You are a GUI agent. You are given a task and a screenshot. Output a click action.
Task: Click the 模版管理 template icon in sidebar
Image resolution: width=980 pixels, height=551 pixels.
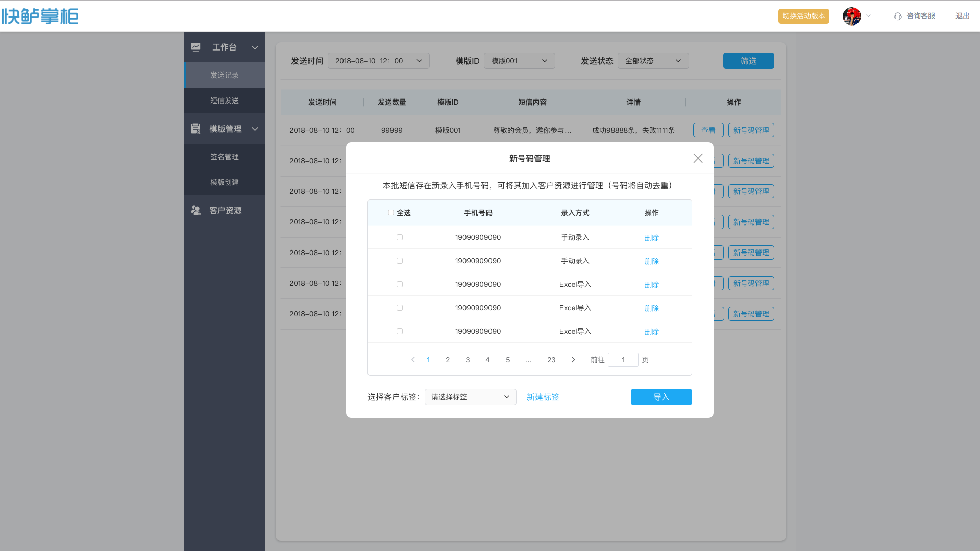[x=196, y=129]
